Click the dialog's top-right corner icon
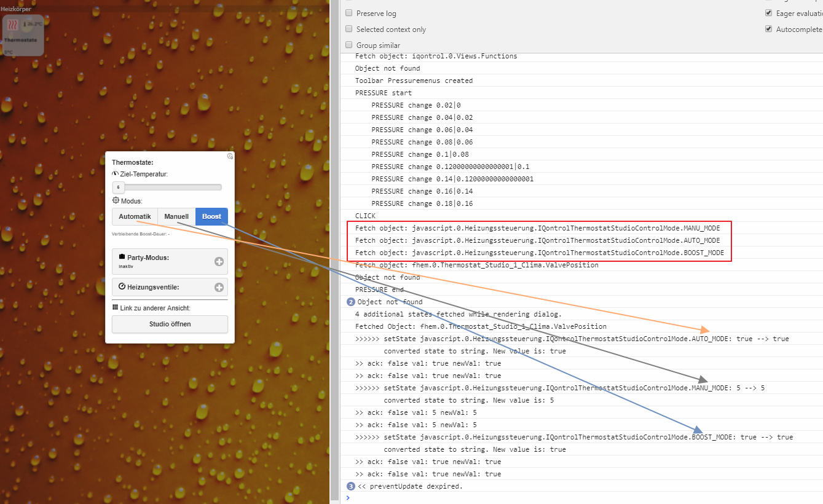Screen dimensions: 823x504 coord(230,156)
